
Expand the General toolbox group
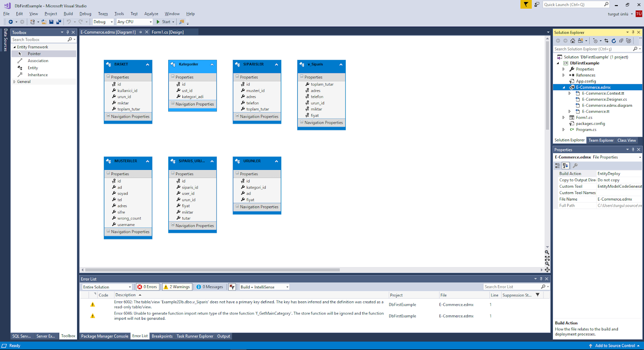[x=14, y=82]
